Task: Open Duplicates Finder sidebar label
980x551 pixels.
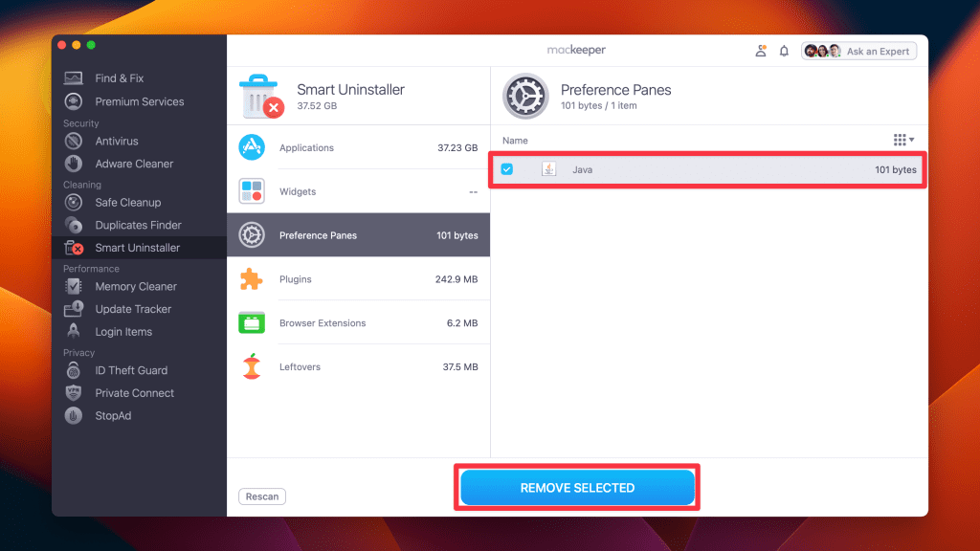Action: (138, 225)
